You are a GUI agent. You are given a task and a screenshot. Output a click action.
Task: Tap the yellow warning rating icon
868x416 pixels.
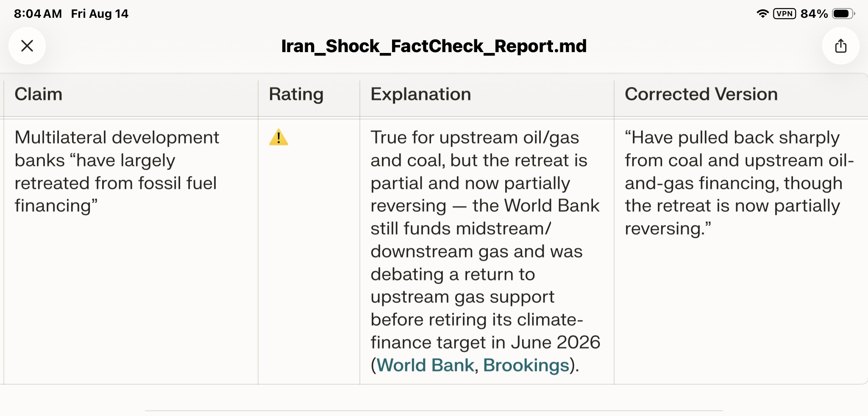pos(278,137)
